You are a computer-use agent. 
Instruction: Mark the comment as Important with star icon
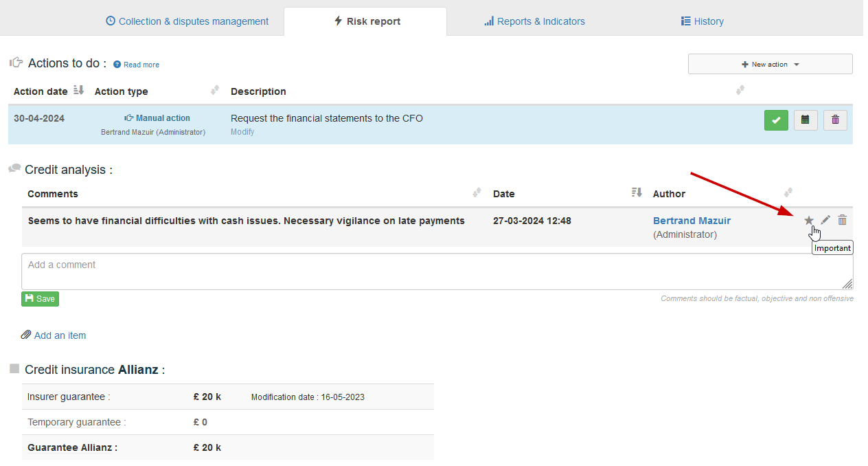coord(809,221)
